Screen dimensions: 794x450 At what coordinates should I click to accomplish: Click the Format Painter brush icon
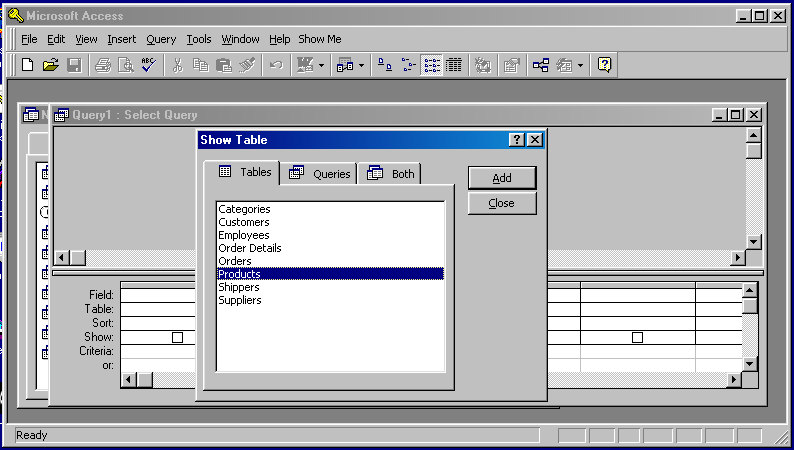[247, 65]
